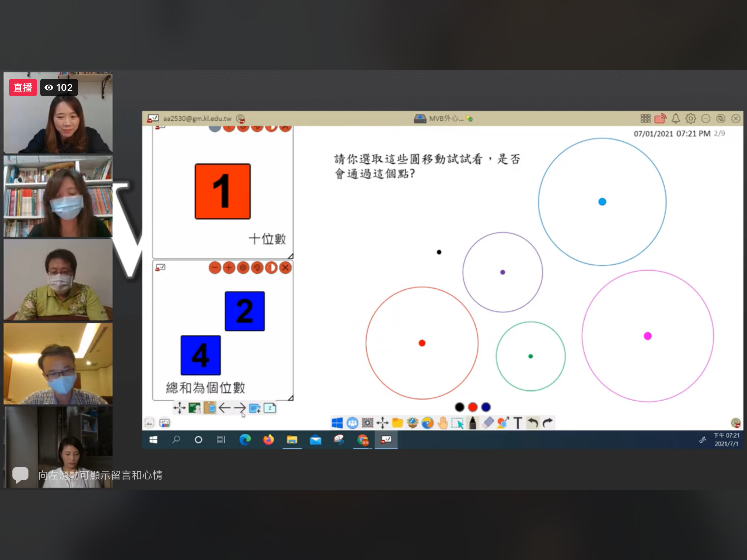Go to next page with right arrow
The width and height of the screenshot is (747, 560).
(x=240, y=408)
